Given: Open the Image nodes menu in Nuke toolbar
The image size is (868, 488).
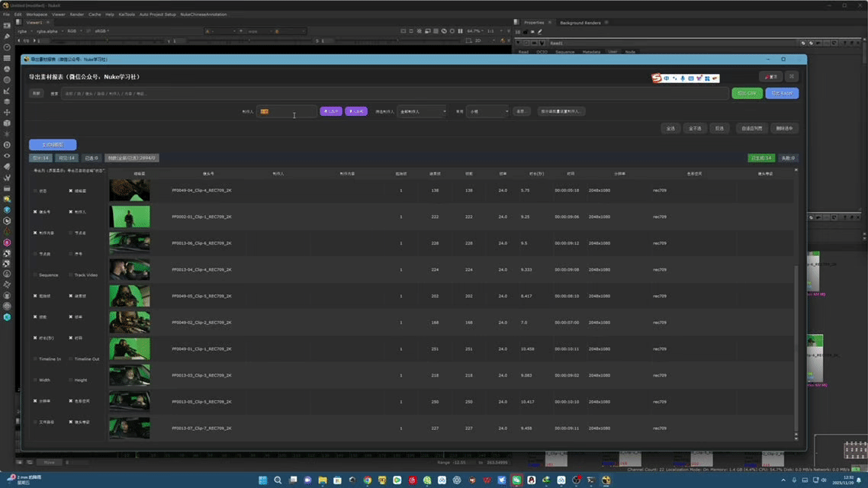Looking at the screenshot, I should (x=7, y=25).
